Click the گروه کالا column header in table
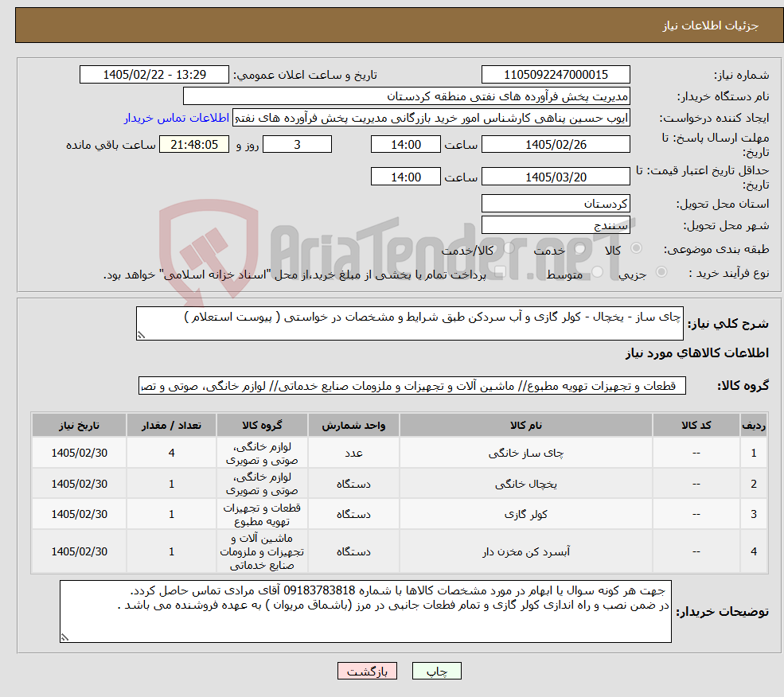Image resolution: width=784 pixels, height=697 pixels. (262, 425)
